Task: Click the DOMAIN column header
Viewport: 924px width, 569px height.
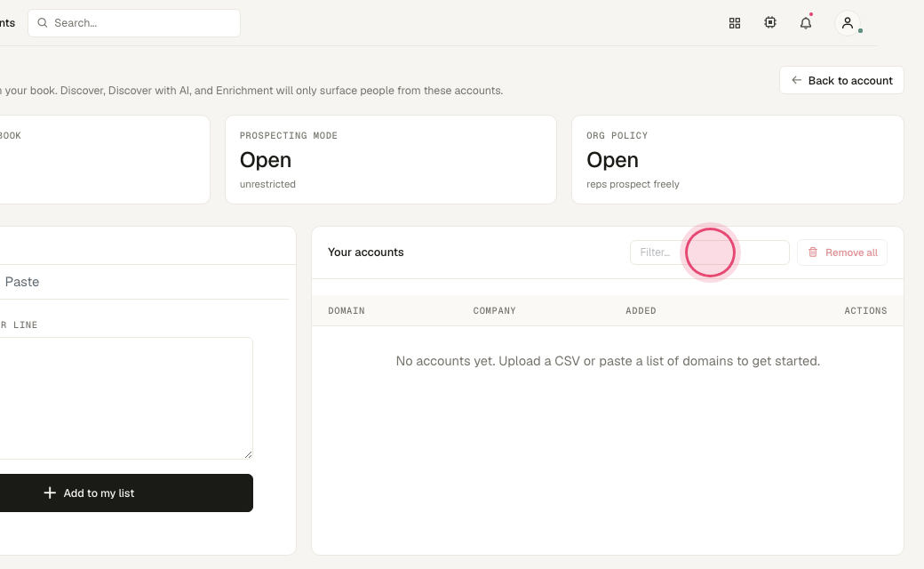Action: pyautogui.click(x=346, y=311)
